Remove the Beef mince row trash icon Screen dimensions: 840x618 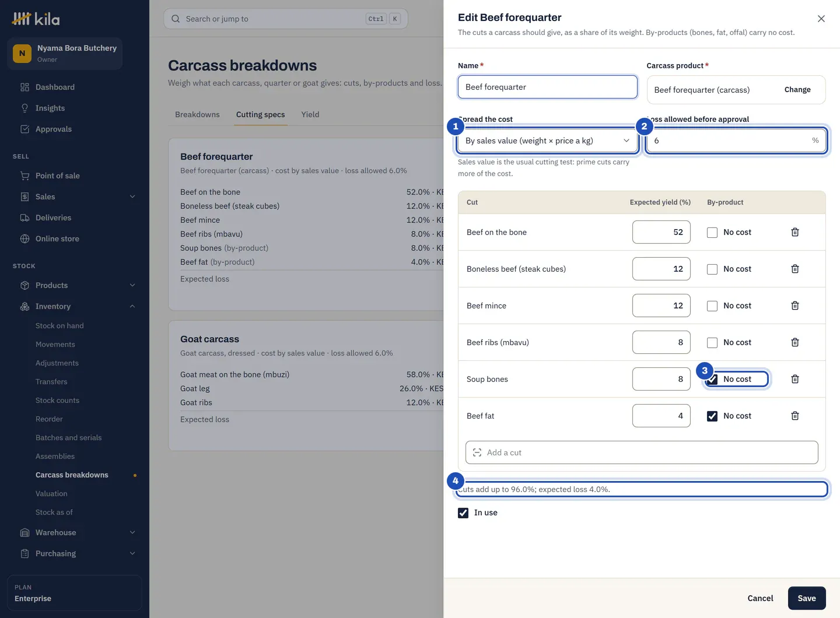click(x=794, y=306)
